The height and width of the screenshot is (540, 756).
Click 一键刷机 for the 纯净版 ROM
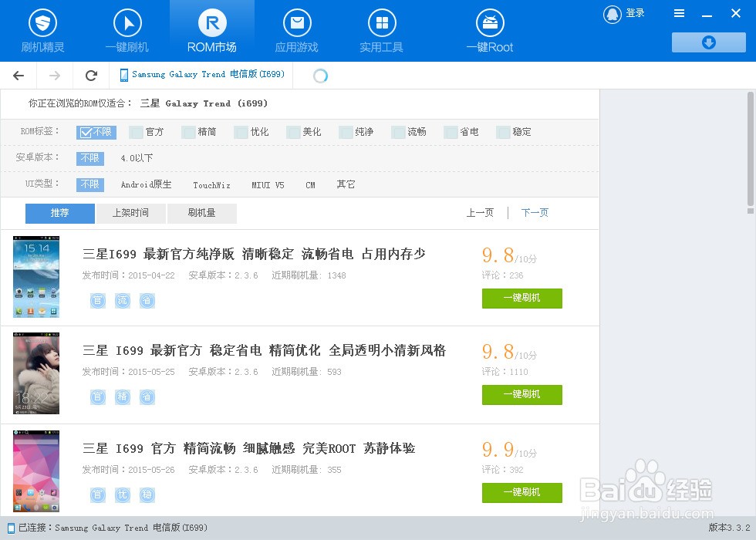click(522, 298)
